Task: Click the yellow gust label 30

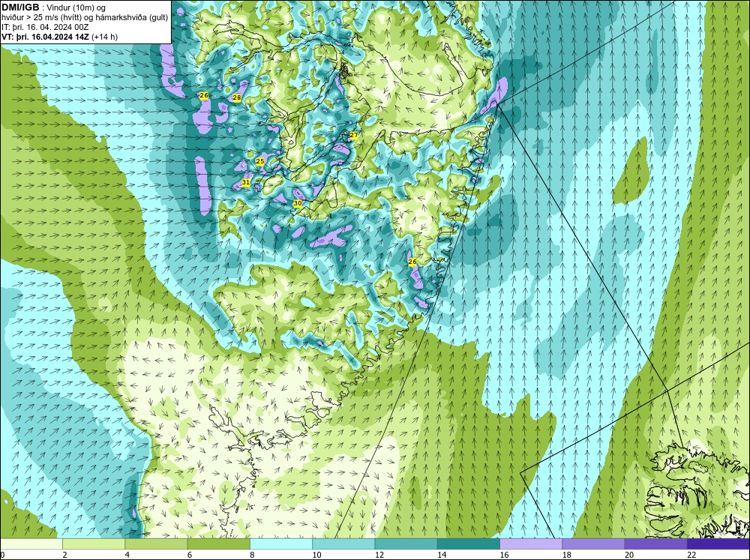Action: 298,203
